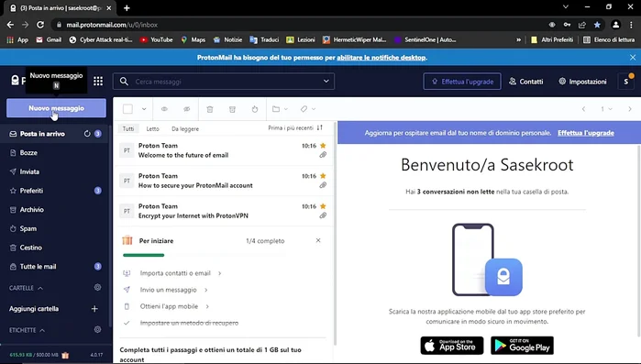This screenshot has height=364, width=641.
Task: Refresh inbox with the reload icon
Action: [x=87, y=134]
